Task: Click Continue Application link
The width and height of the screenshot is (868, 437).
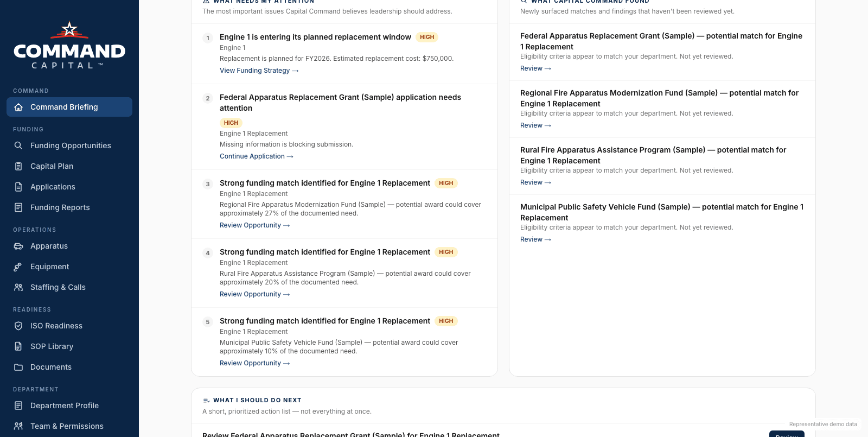Action: coord(257,156)
